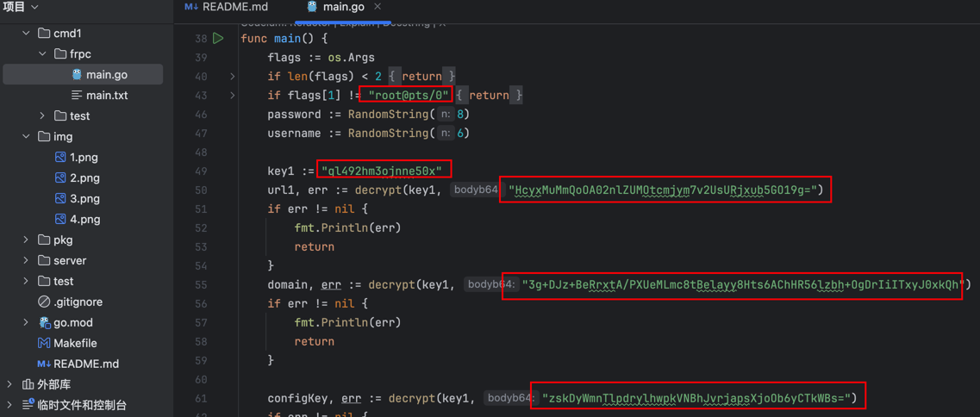Run the main function via gutter icon
The width and height of the screenshot is (980, 417).
tap(217, 39)
